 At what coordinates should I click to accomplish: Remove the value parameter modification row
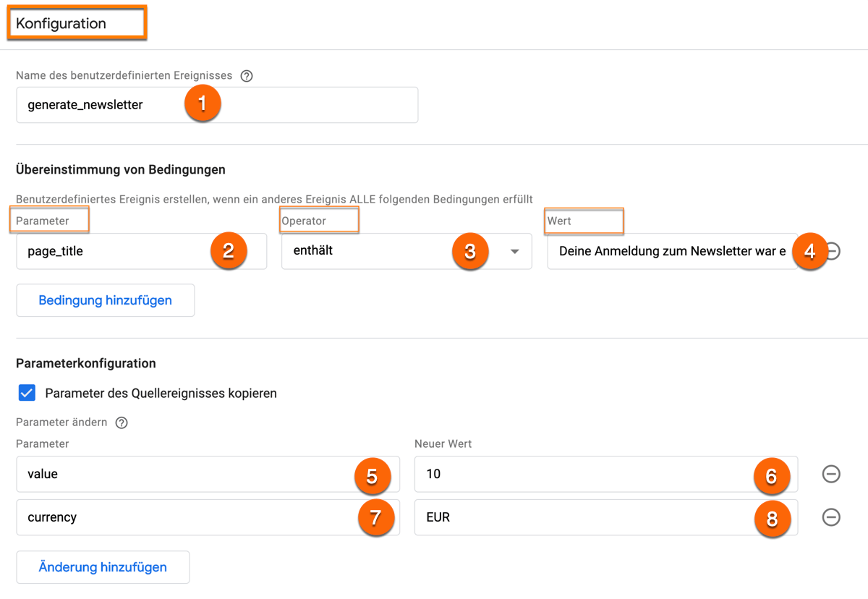point(831,475)
